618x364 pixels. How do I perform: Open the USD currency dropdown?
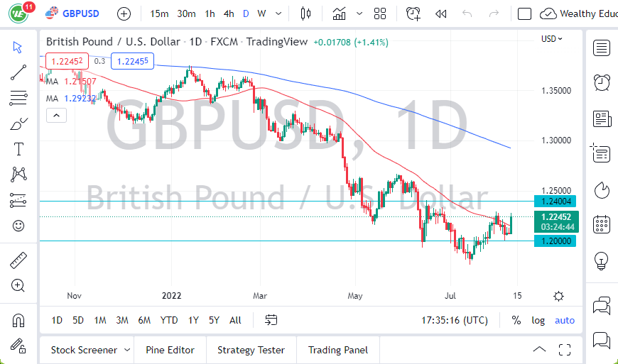pos(551,39)
